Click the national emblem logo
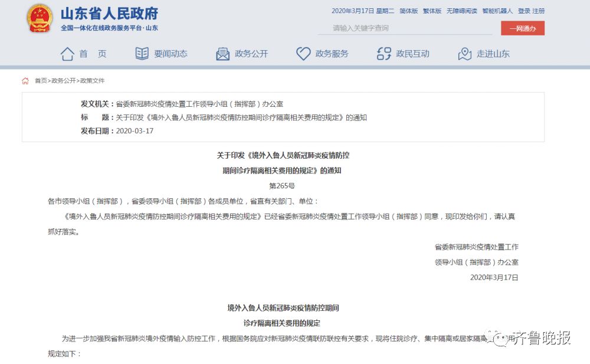 (x=39, y=18)
